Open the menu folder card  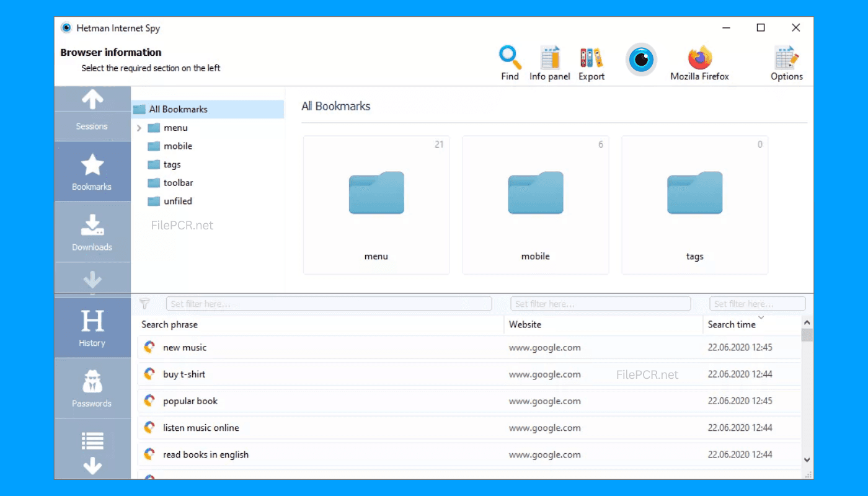[376, 205]
